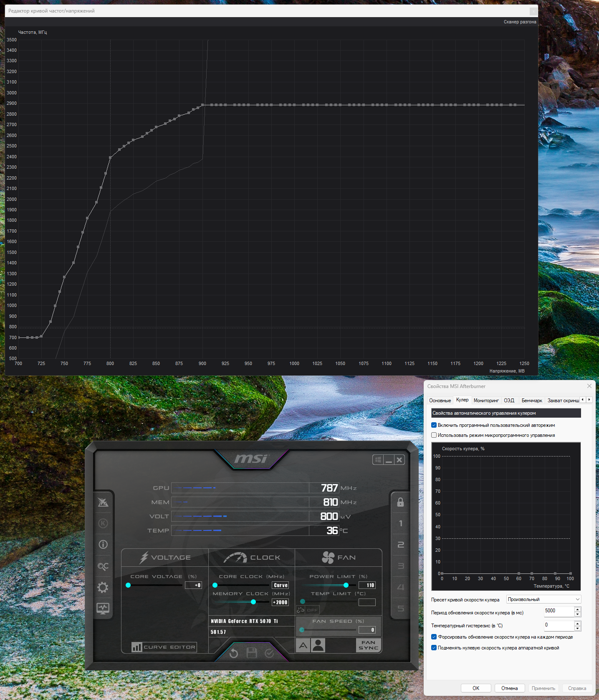Go to the 'Захват скринш' tab
This screenshot has width=599, height=700.
point(563,401)
